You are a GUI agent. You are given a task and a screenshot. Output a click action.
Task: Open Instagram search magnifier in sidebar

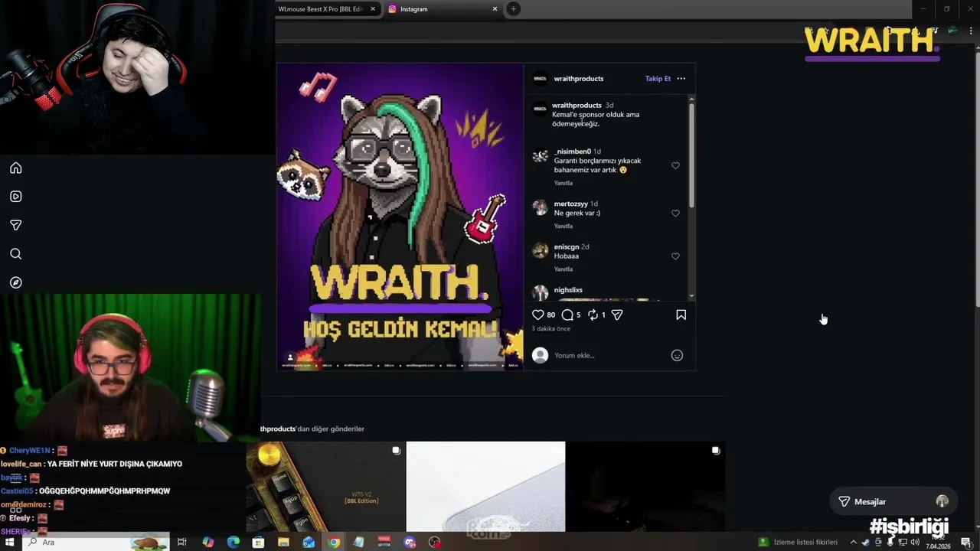(x=15, y=254)
